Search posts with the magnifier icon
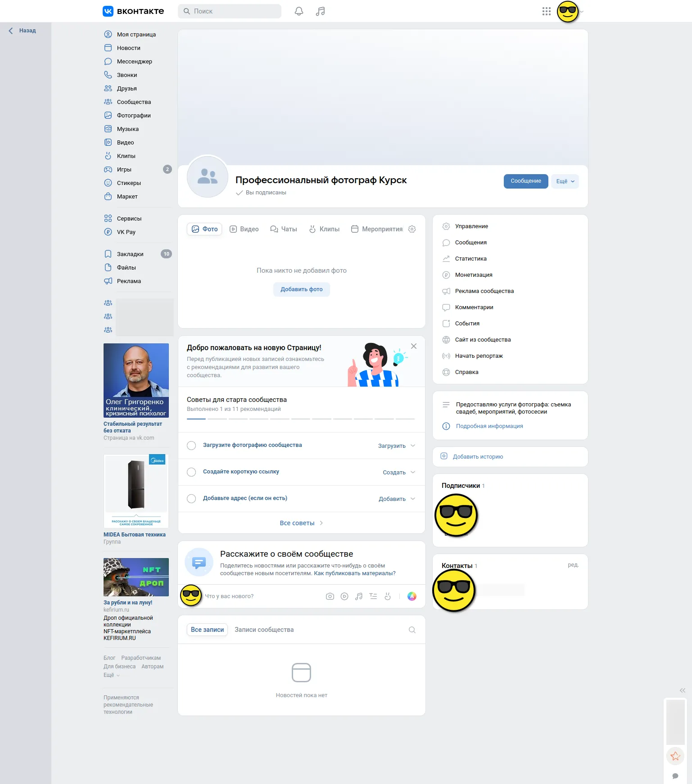Image resolution: width=692 pixels, height=784 pixels. [x=412, y=630]
